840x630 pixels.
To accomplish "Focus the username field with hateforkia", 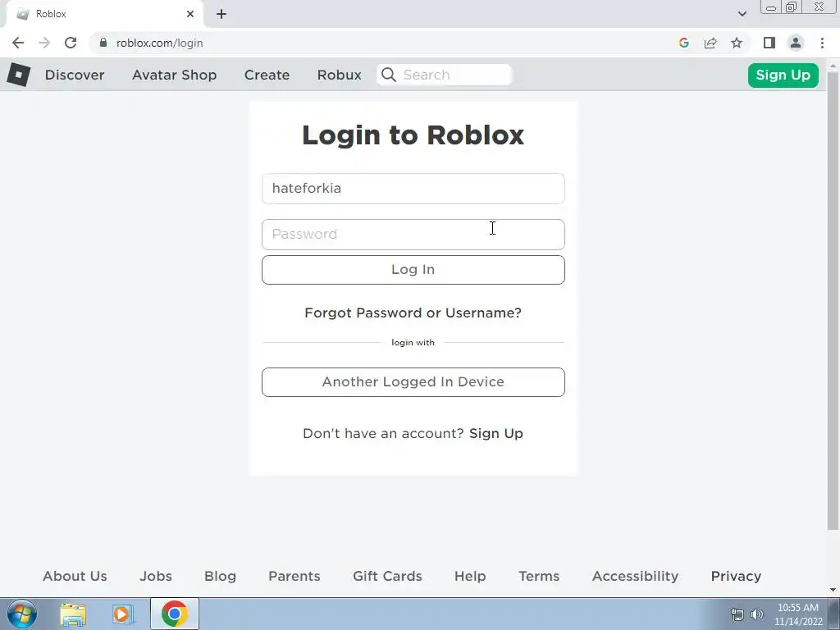I will point(413,189).
